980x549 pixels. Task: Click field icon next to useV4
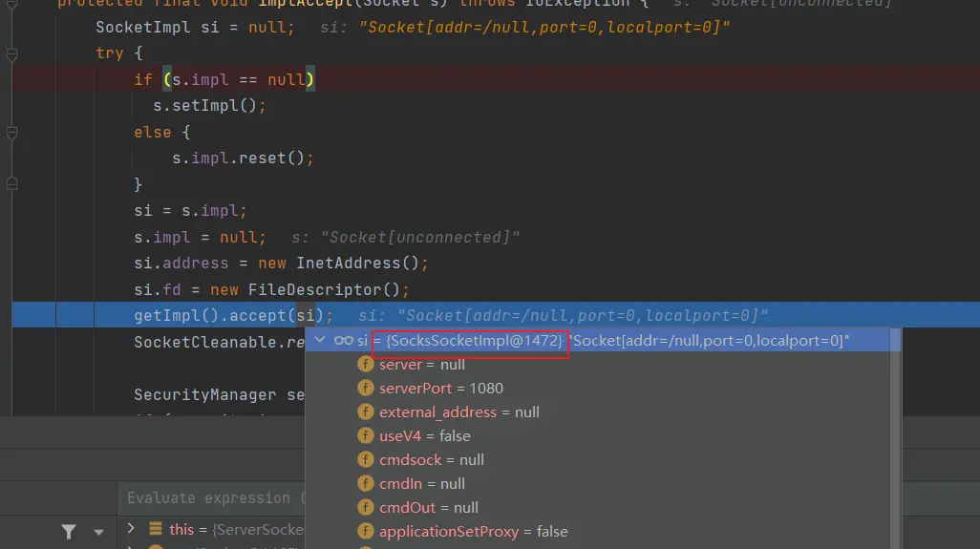(366, 436)
